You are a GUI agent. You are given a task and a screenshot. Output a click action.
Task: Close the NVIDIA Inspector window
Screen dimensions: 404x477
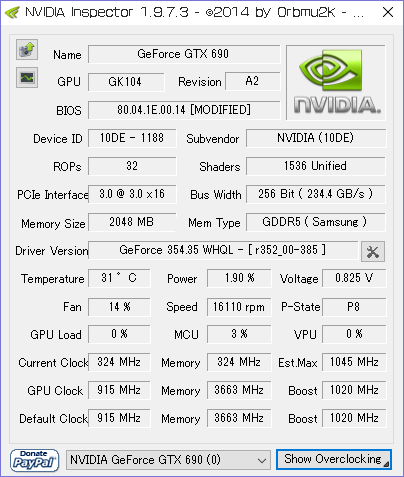(x=388, y=13)
